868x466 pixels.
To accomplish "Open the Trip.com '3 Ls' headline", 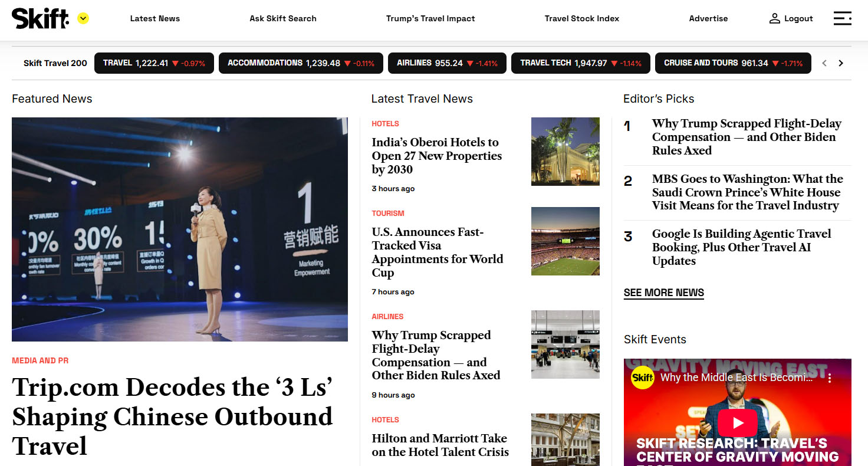I will tap(172, 416).
